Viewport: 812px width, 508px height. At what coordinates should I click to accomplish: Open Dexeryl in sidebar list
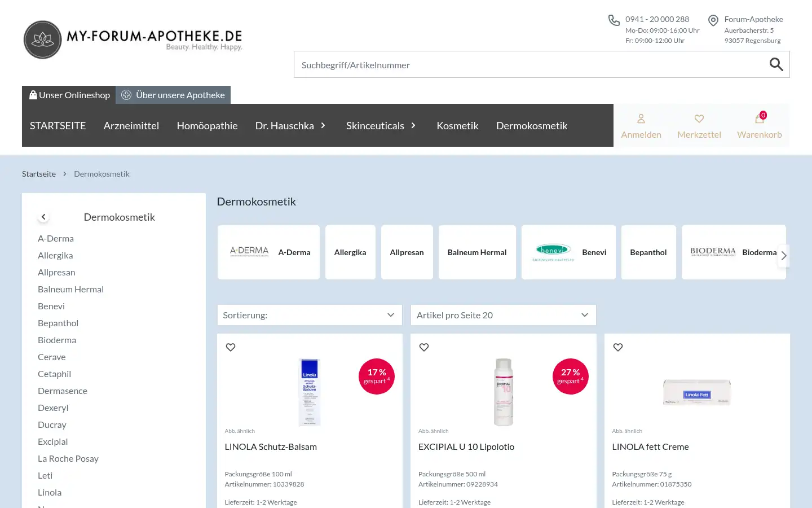53,408
